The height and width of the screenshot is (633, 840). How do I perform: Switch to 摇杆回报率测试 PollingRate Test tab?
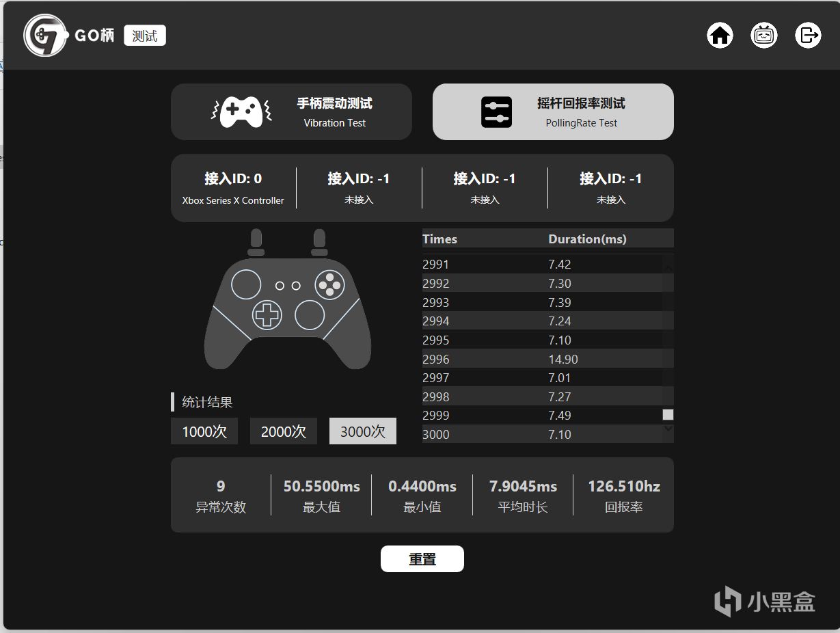point(553,112)
